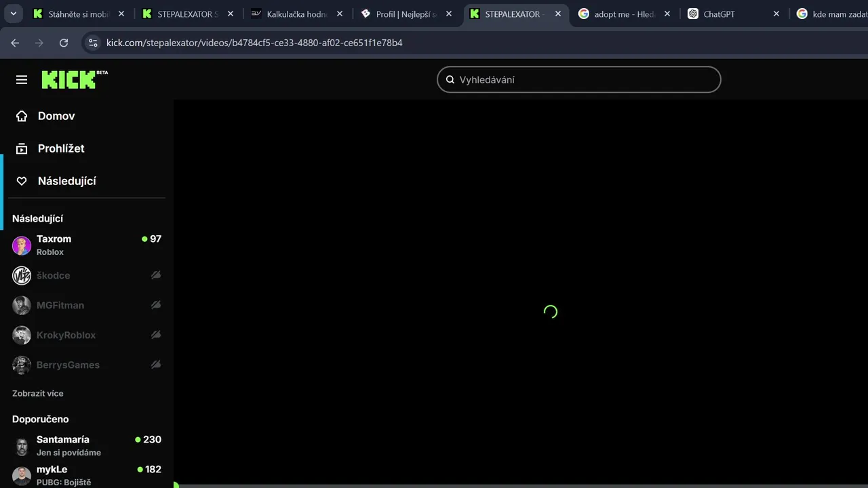Click PUBG: Bojiště category text
The width and height of the screenshot is (868, 488).
[64, 483]
